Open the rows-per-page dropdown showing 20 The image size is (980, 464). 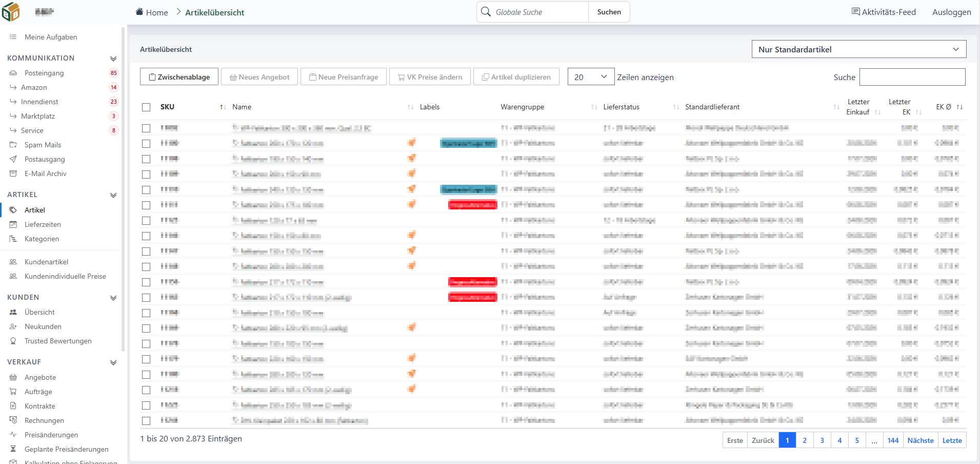pyautogui.click(x=591, y=77)
